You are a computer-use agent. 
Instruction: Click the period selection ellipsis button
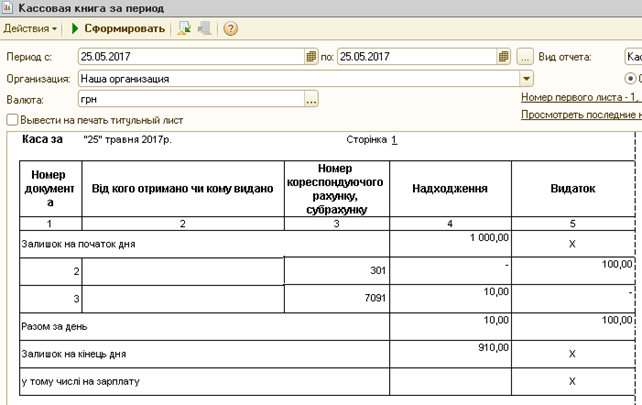click(x=525, y=57)
